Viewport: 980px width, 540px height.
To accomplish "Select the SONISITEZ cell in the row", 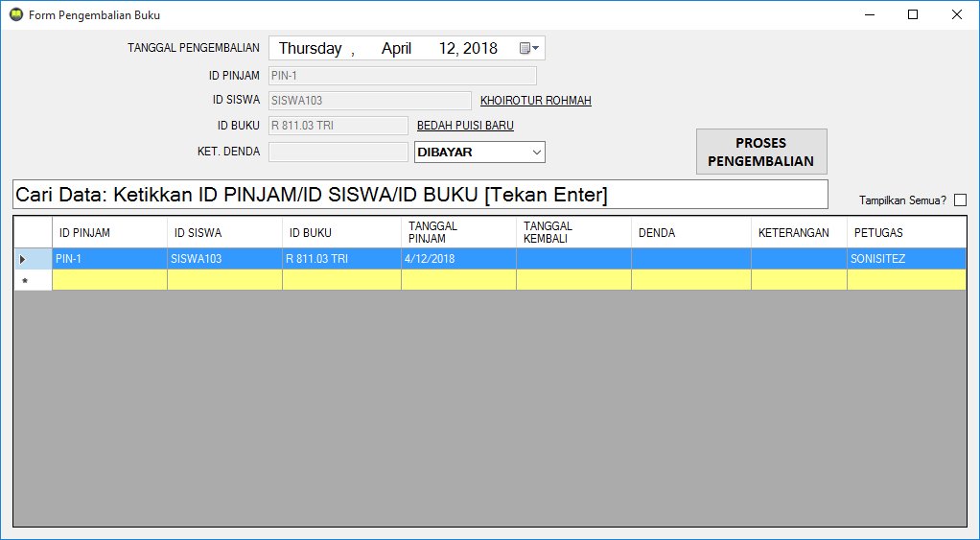I will (905, 259).
